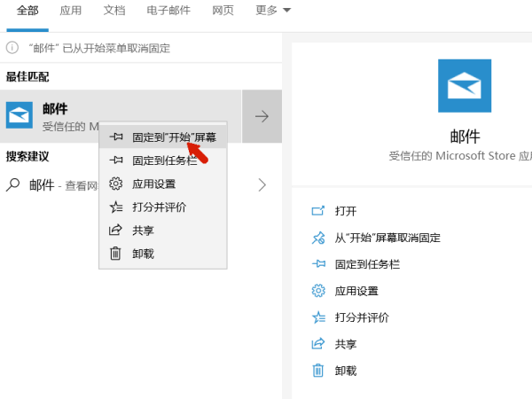The image size is (532, 399).
Task: Open 应用设置 in the details pane
Action: [356, 291]
